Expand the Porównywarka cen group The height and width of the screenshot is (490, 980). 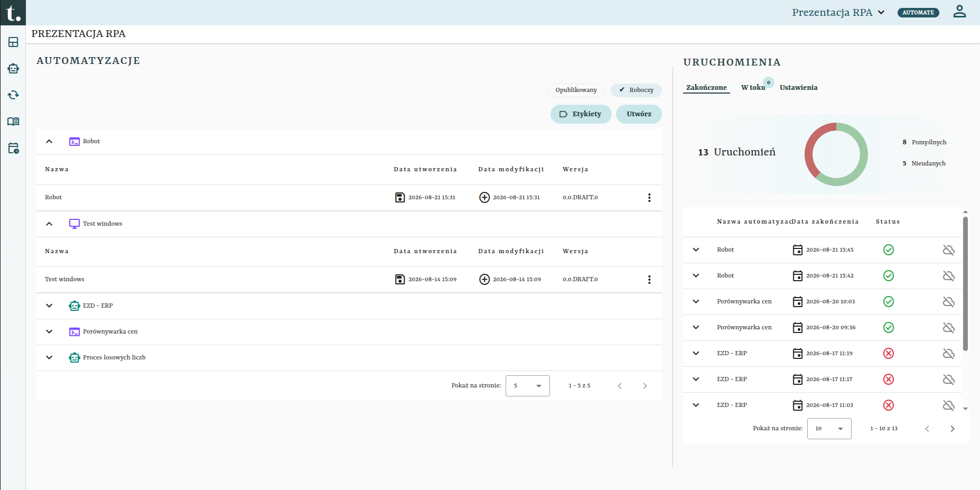coord(49,332)
